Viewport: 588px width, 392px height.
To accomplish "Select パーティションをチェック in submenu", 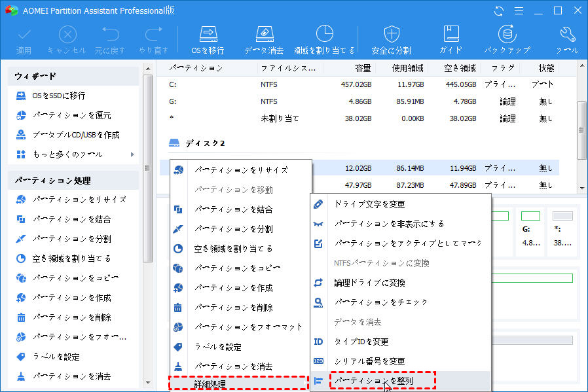I will [x=401, y=302].
